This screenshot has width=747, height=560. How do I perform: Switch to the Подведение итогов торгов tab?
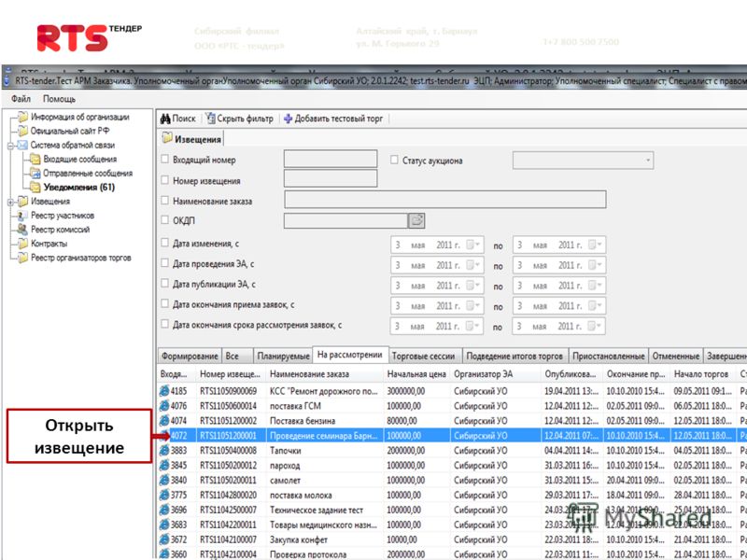[x=514, y=357]
